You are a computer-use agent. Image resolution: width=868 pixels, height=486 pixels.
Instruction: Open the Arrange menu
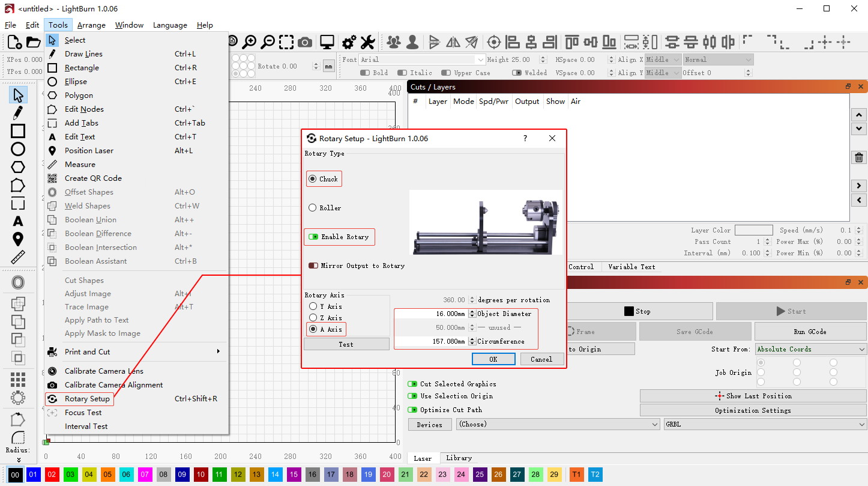click(91, 25)
